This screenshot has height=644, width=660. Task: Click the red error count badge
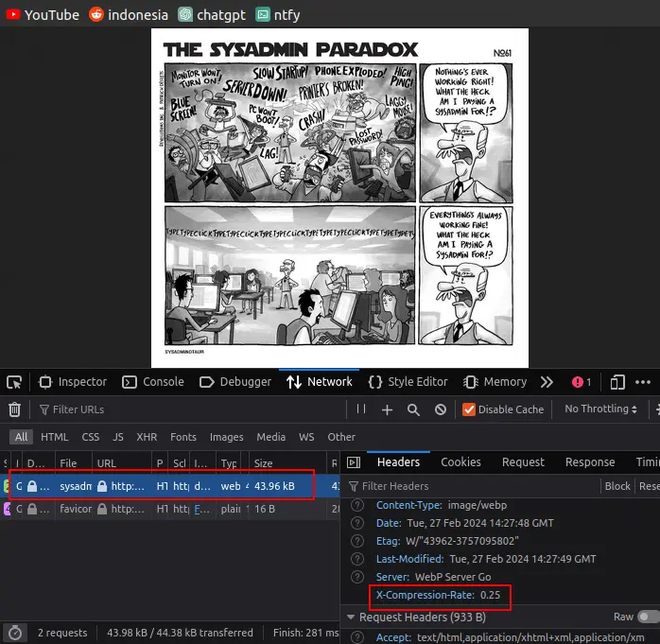[x=582, y=382]
